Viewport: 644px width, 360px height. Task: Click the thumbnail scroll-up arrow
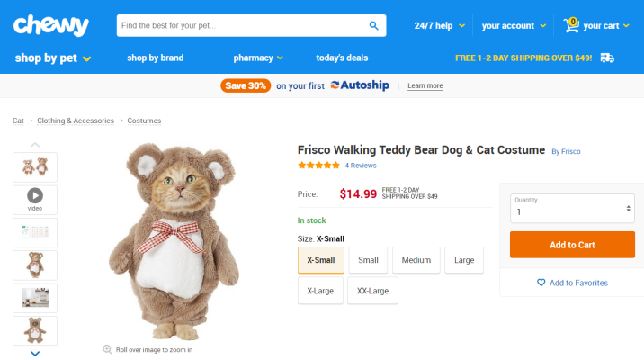click(x=35, y=144)
